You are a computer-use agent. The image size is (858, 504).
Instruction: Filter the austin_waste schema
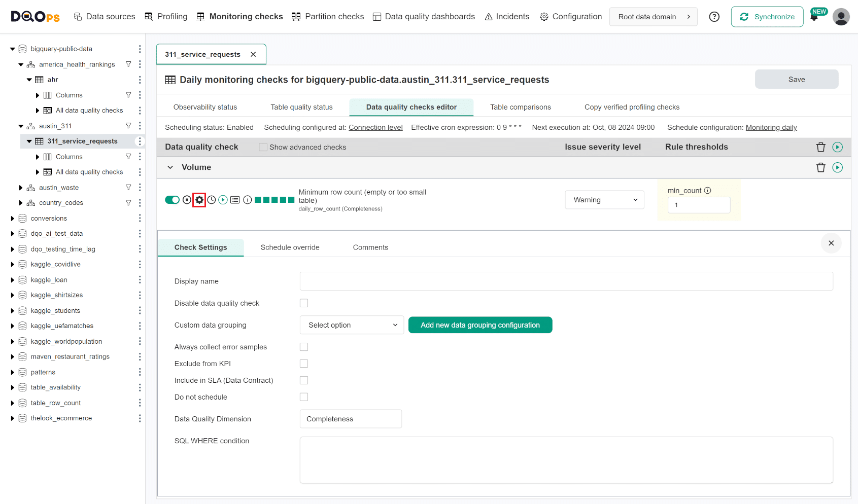coord(128,188)
